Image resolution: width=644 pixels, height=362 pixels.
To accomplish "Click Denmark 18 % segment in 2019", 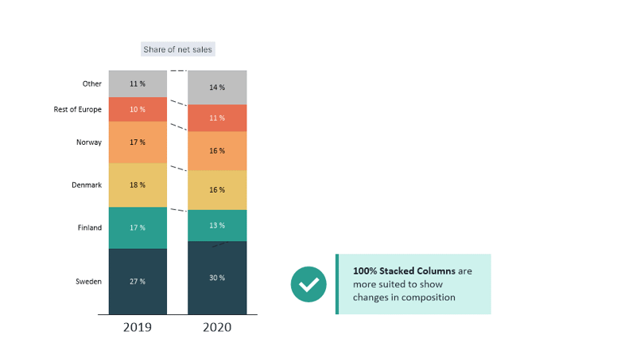I will 138,185.
